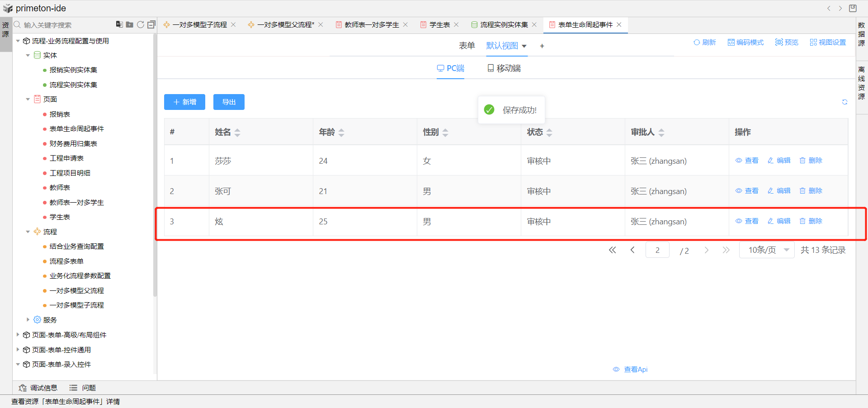The width and height of the screenshot is (868, 408).
Task: Sort the table by 年龄 column
Action: (x=341, y=133)
